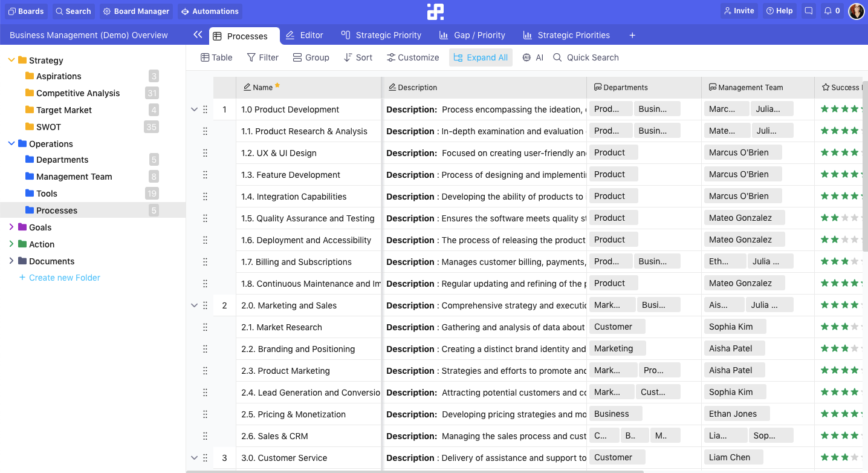Click Create new Folder link
The width and height of the screenshot is (868, 473).
coord(64,278)
